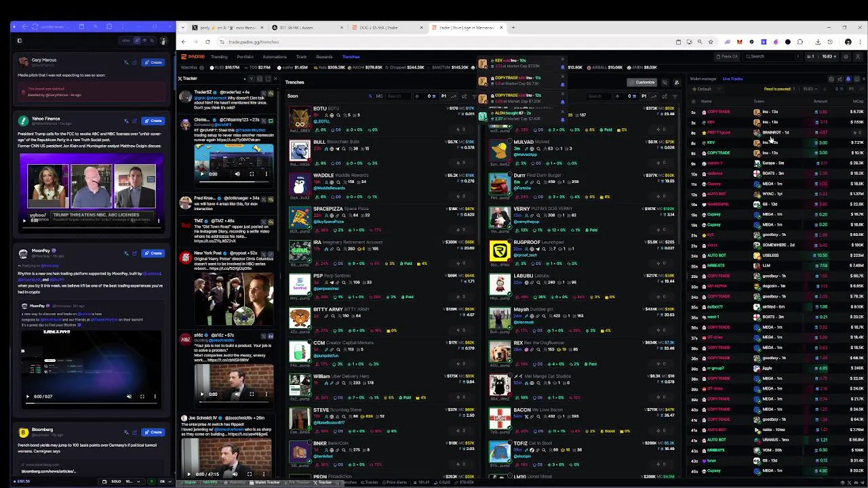
Task: Select the Live Trades tab
Action: coord(732,79)
